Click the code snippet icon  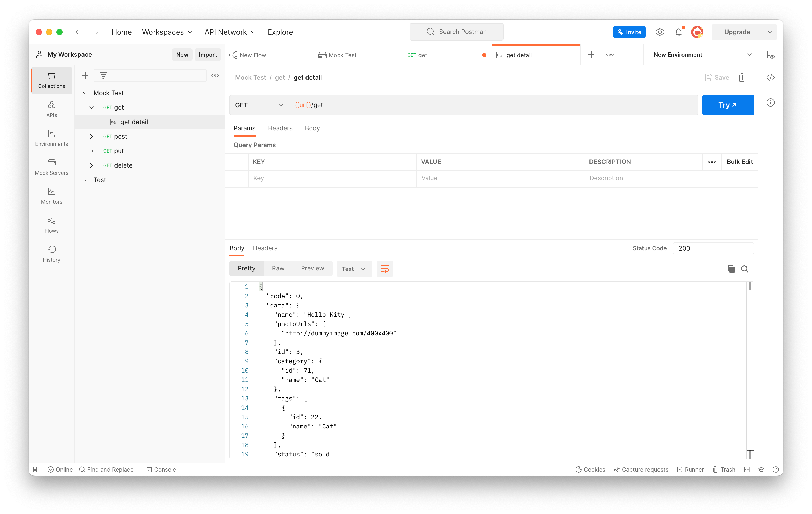[x=771, y=78]
